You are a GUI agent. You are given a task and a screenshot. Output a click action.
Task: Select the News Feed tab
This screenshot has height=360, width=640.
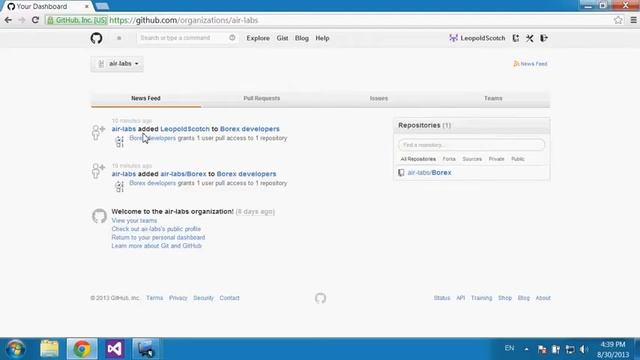(146, 98)
